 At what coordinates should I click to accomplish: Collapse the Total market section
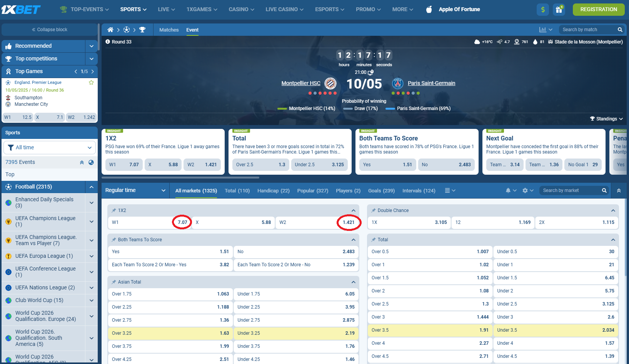pyautogui.click(x=613, y=240)
